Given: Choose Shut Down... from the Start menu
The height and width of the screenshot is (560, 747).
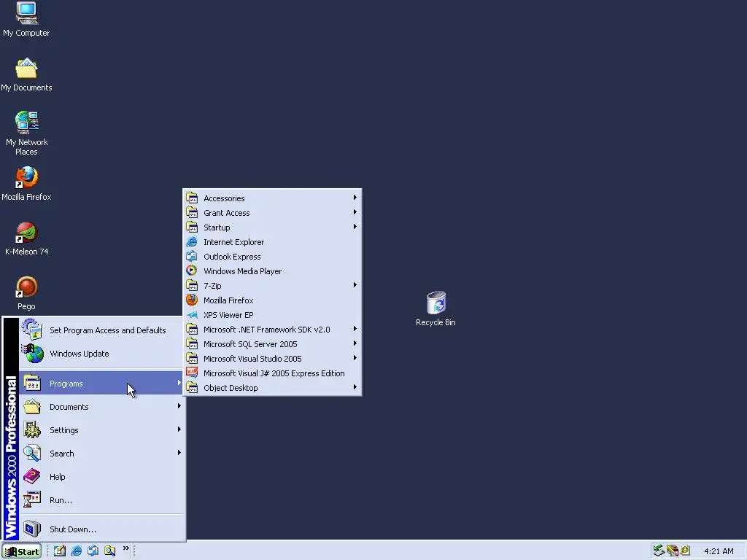Looking at the screenshot, I should coord(101,529).
